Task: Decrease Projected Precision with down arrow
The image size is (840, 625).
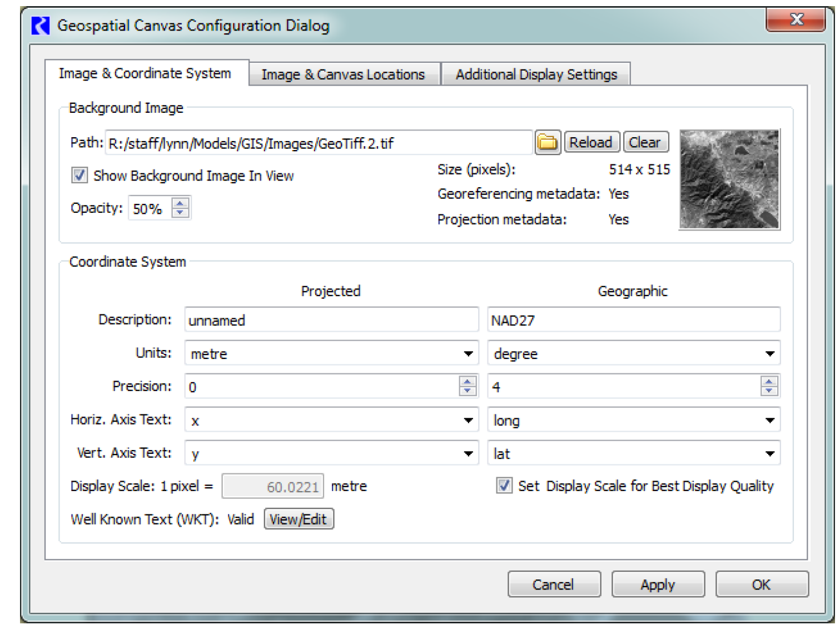Action: pos(468,391)
